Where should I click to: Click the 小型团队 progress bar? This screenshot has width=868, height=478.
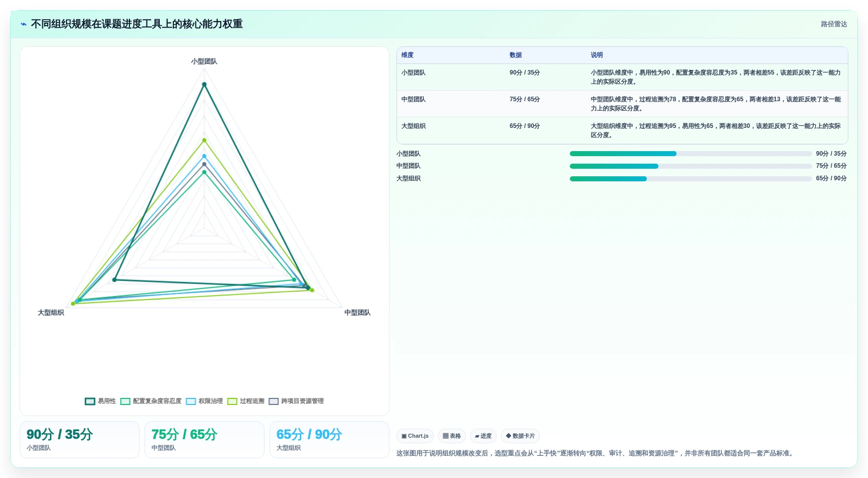pyautogui.click(x=691, y=154)
